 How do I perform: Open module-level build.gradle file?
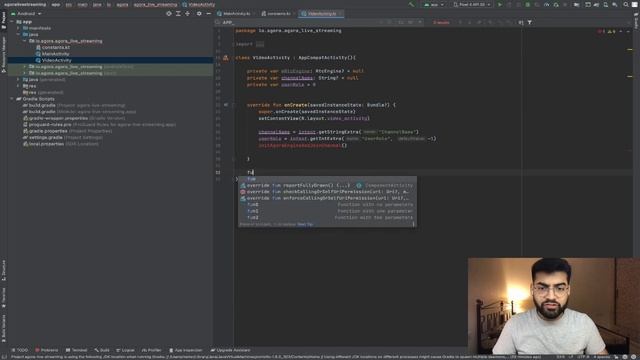tap(79, 111)
